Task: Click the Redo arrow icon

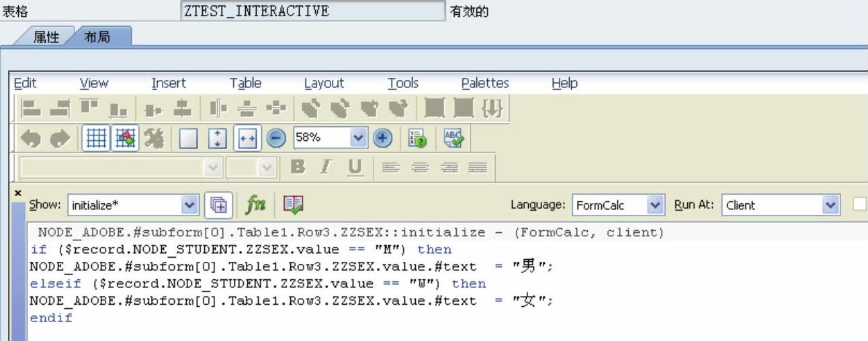Action: pyautogui.click(x=60, y=138)
